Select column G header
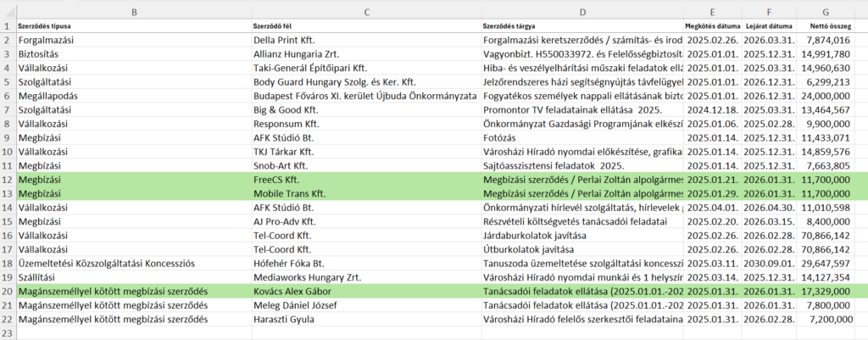 [x=826, y=11]
